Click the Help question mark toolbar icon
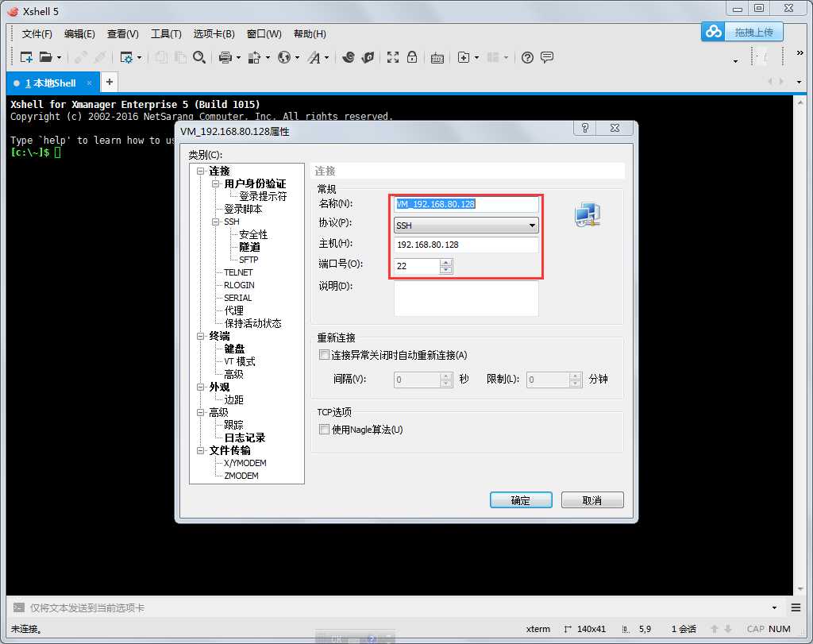Image resolution: width=813 pixels, height=644 pixels. tap(527, 57)
